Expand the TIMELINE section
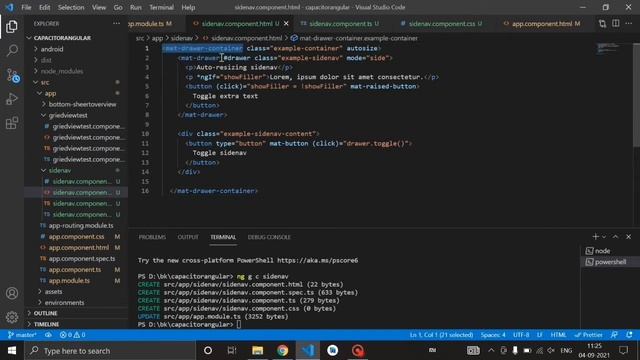Viewport: 640px width, 360px height. 46,324
